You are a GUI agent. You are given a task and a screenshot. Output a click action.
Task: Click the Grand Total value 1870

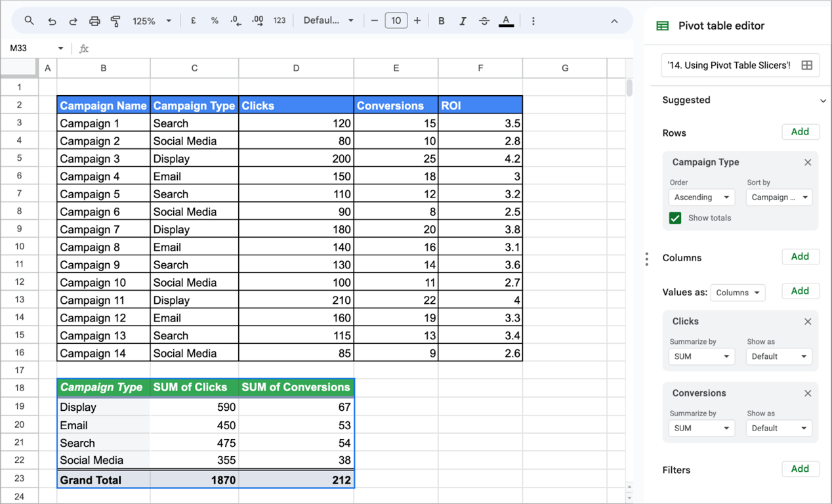(194, 480)
